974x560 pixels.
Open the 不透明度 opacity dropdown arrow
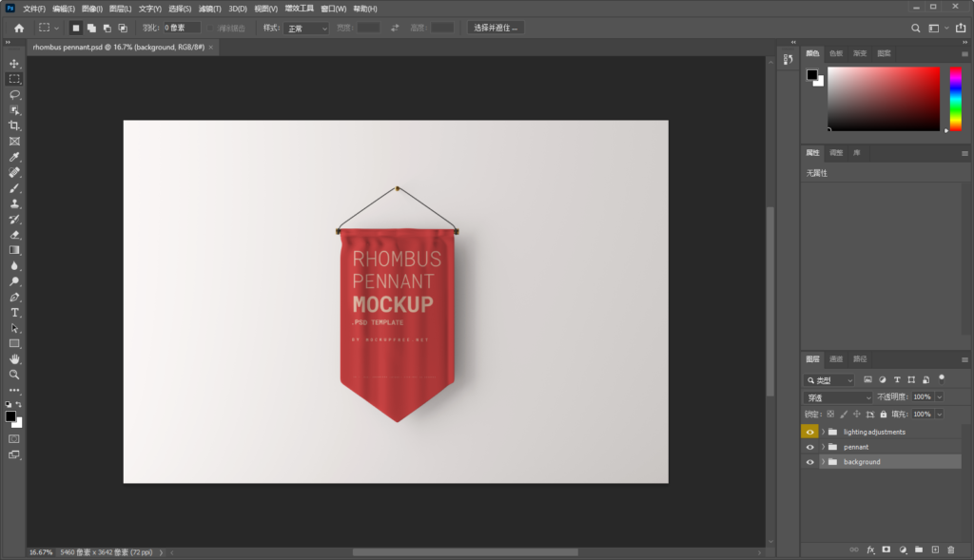click(x=939, y=396)
